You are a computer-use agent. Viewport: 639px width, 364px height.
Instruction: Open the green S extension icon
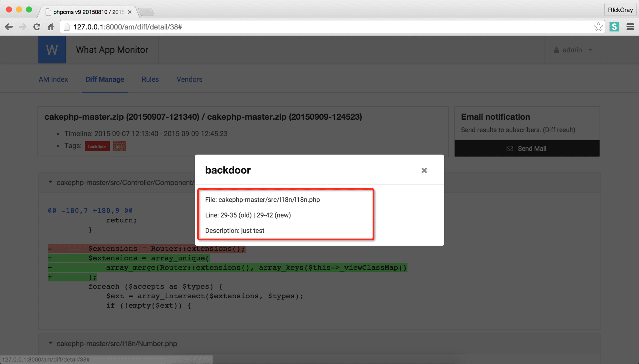(614, 27)
